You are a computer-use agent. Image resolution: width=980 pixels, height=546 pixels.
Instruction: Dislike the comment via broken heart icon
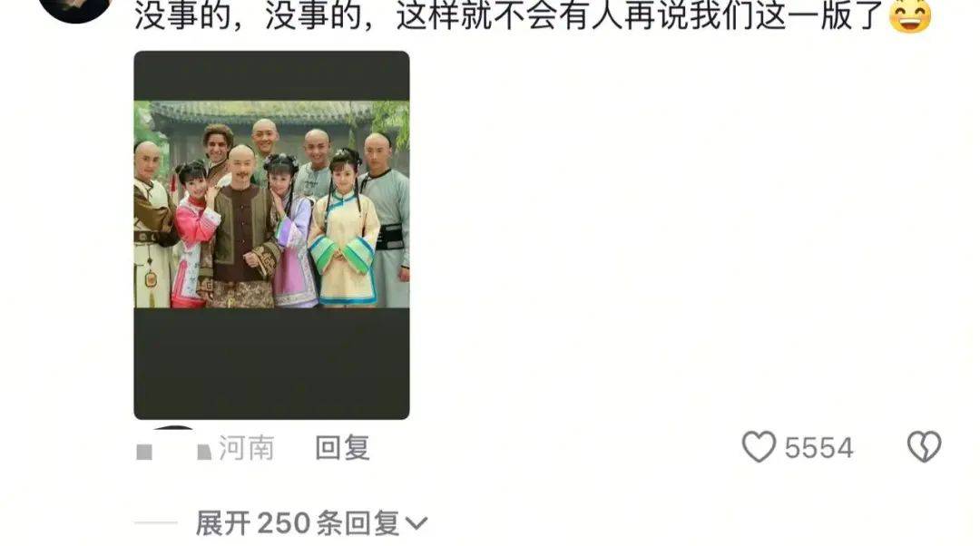[x=924, y=446]
